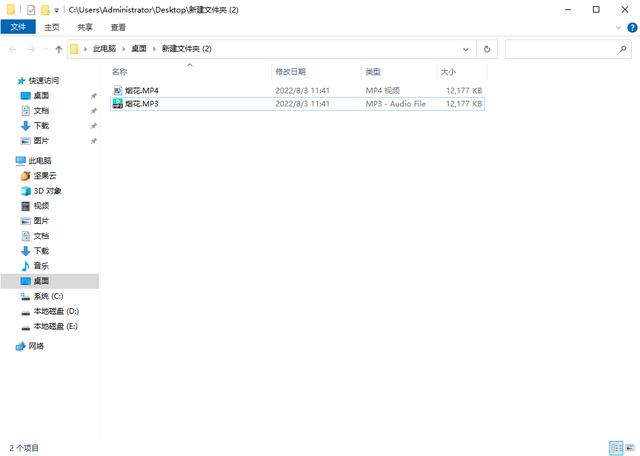Open 视频 under 此电脑
Image resolution: width=640 pixels, height=456 pixels.
point(41,206)
